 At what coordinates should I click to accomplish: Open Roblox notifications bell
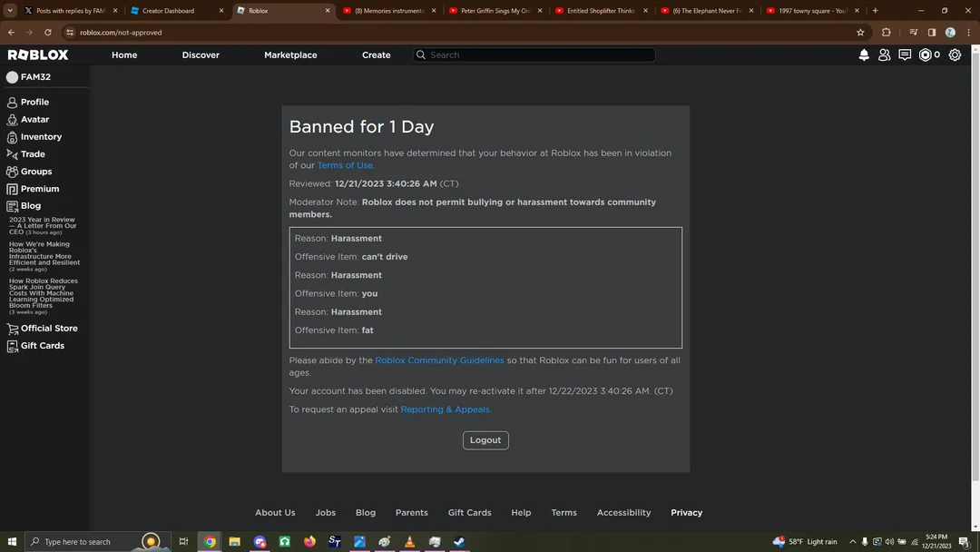click(863, 54)
